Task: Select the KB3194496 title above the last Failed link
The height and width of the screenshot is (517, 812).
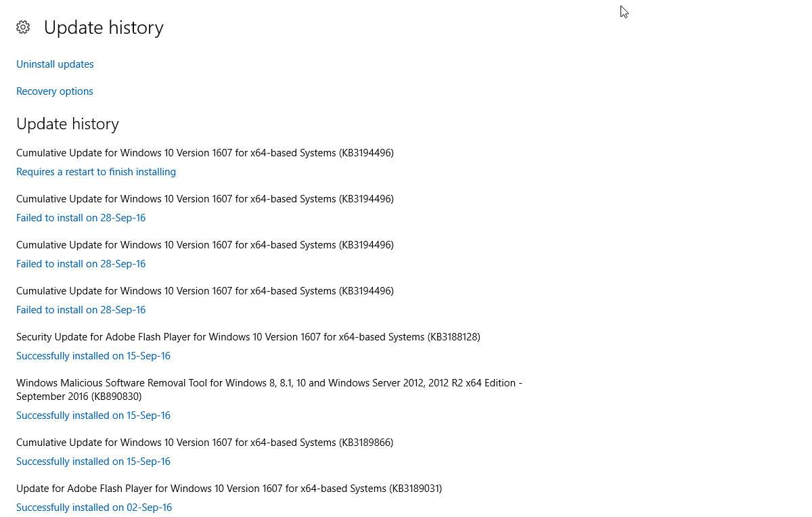Action: pos(205,291)
